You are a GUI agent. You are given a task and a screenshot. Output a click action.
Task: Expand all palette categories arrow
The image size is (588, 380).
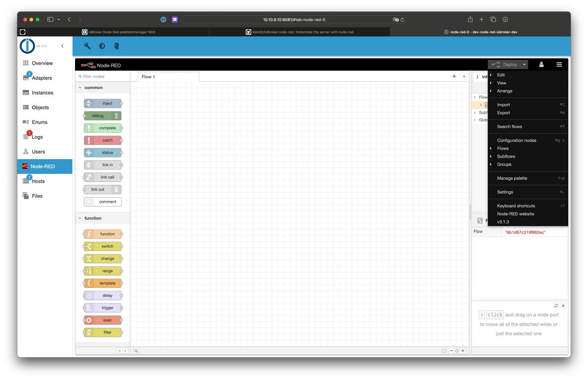(125, 351)
